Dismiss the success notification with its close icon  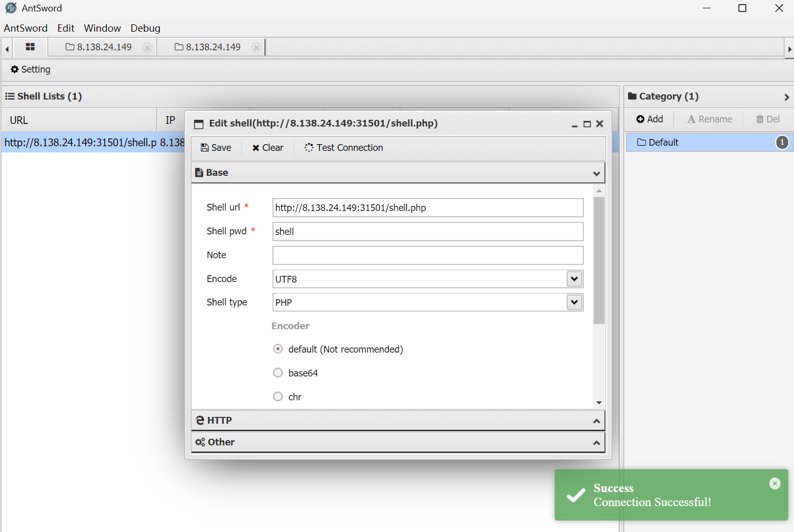click(774, 483)
